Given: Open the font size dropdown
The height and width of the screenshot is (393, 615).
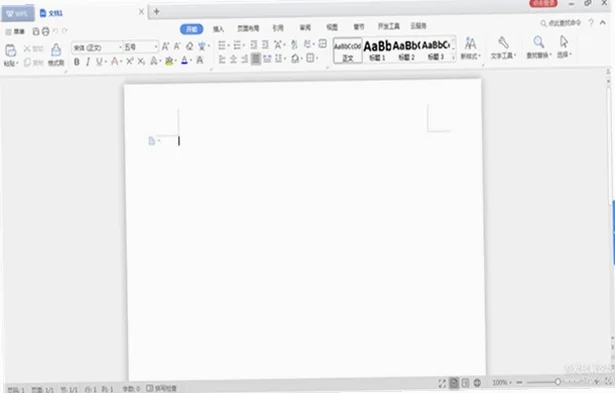Looking at the screenshot, I should 156,47.
